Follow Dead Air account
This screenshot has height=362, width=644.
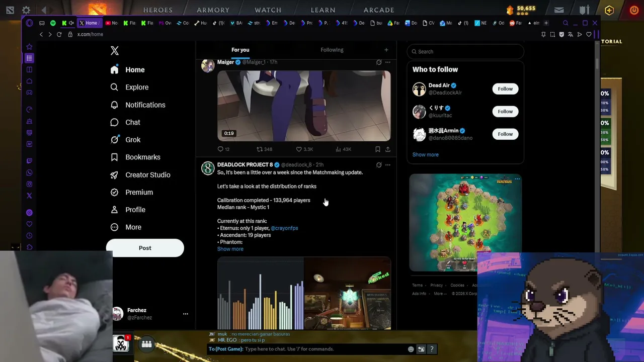coord(505,89)
